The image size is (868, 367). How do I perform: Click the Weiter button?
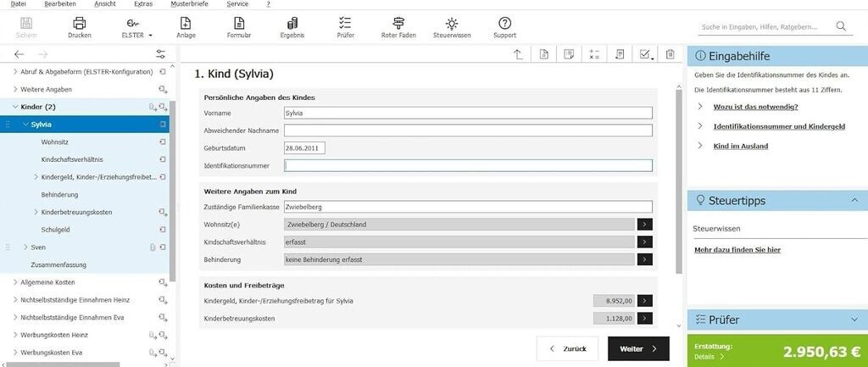pyautogui.click(x=638, y=348)
